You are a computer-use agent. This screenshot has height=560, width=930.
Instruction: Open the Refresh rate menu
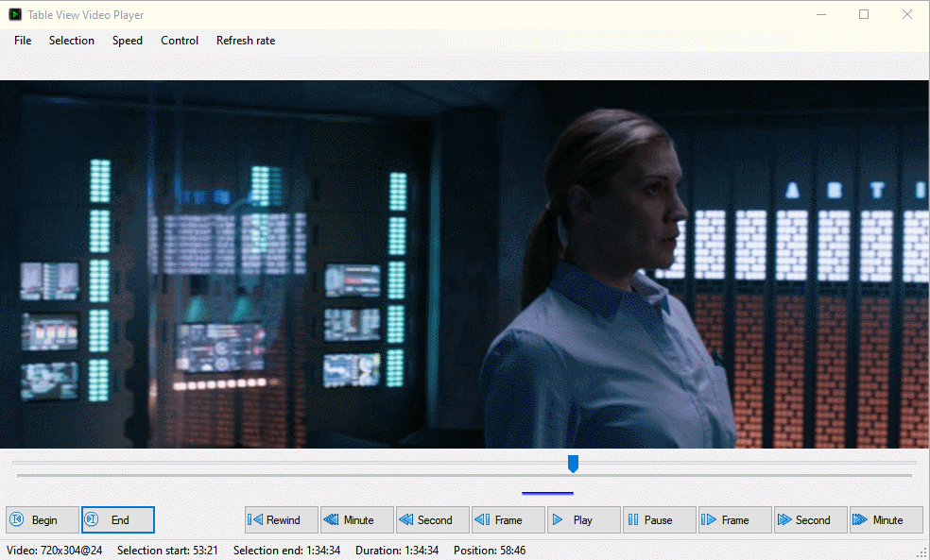coord(246,41)
